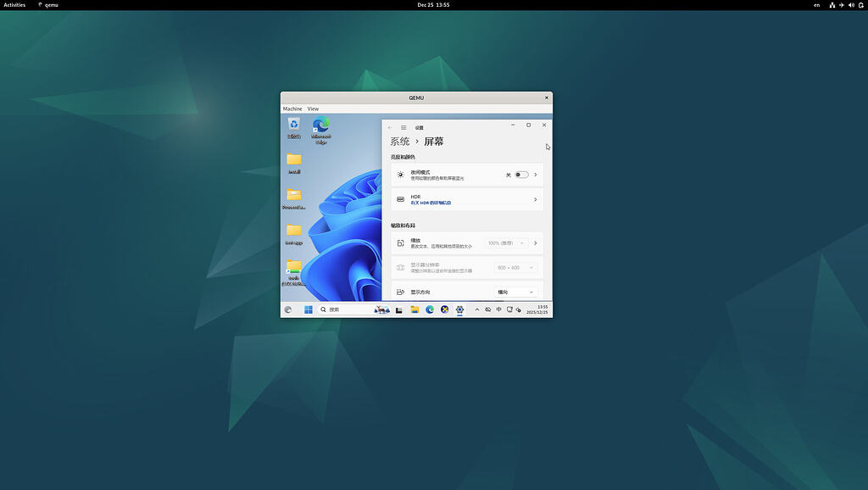Select the desktop folder icon showing a document
The image size is (868, 490).
pyautogui.click(x=294, y=195)
